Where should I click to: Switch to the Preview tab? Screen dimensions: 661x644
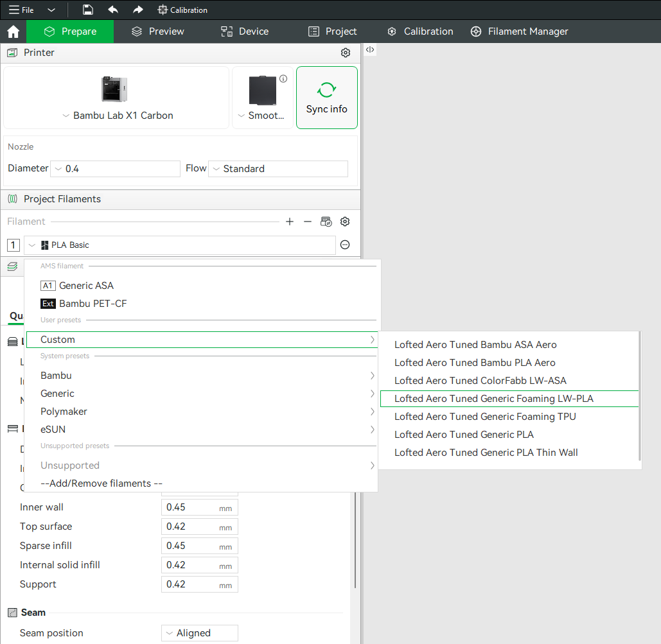click(x=157, y=31)
